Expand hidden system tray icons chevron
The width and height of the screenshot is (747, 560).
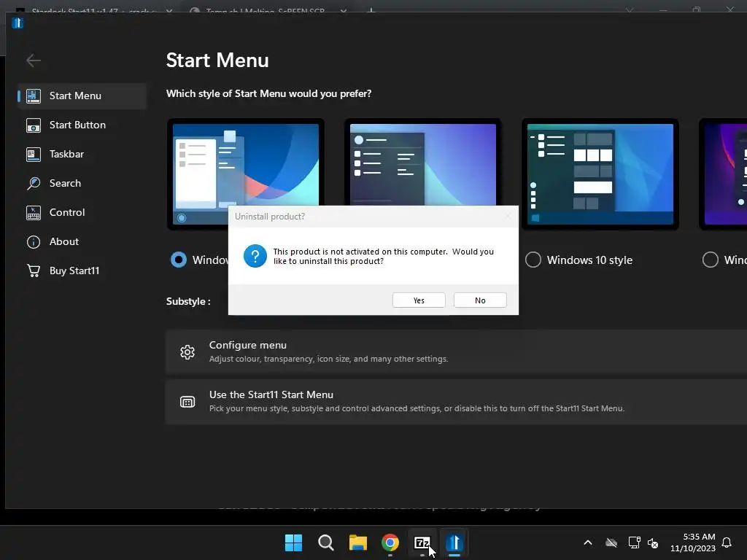pos(588,542)
